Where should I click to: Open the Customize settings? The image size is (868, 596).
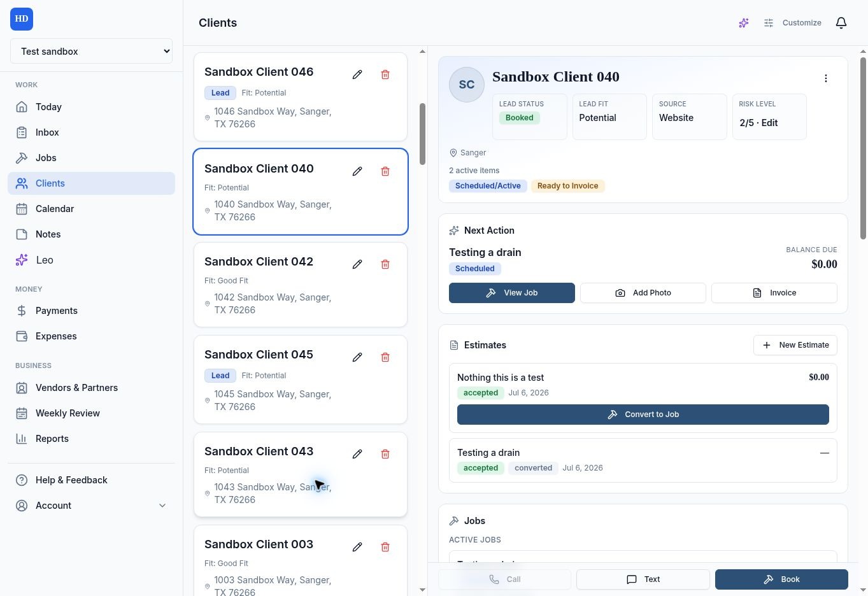(x=793, y=23)
